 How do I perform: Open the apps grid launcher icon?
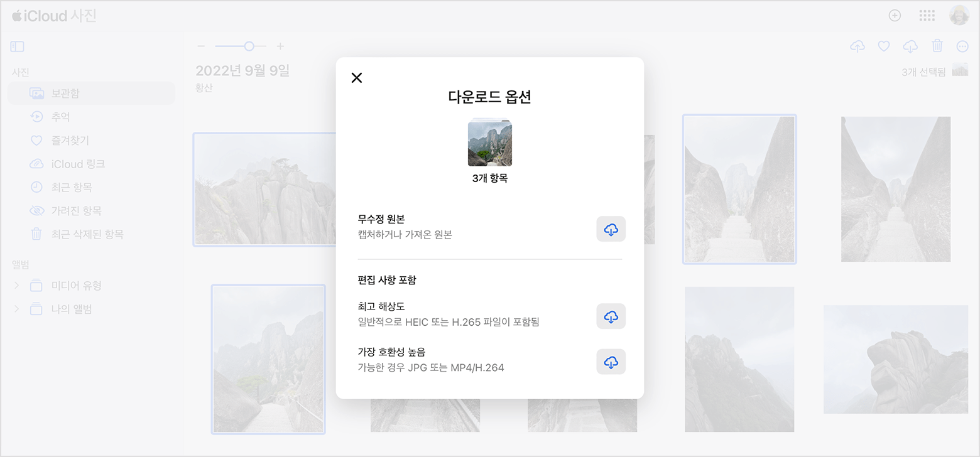pos(927,16)
